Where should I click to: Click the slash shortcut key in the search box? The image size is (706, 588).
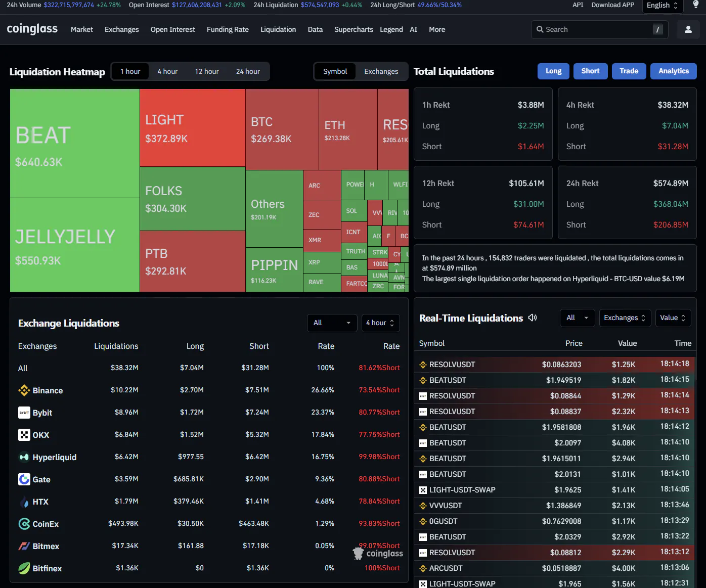(657, 29)
